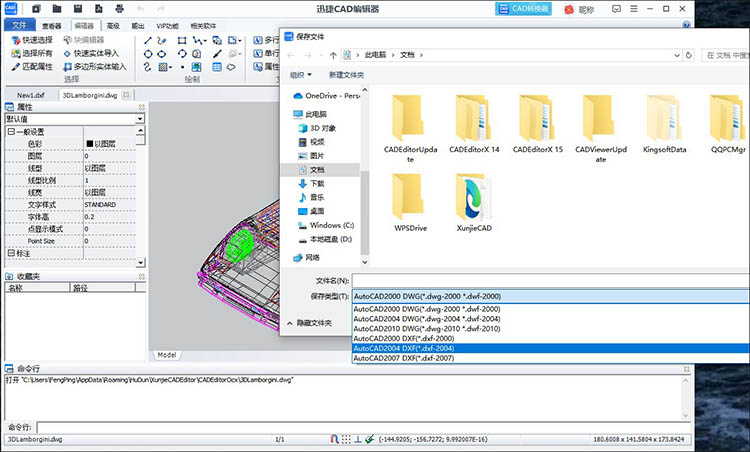Screen dimensions: 750x452
Task: Toggle grid dots icon in status bar
Action: [346, 439]
